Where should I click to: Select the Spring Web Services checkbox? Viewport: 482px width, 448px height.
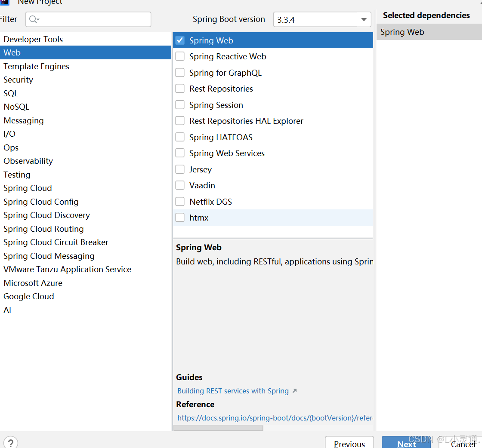tap(180, 153)
